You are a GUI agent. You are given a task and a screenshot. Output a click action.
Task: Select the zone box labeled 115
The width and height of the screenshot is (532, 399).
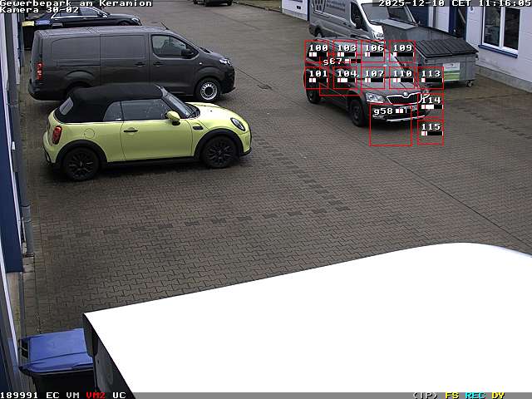(x=431, y=127)
